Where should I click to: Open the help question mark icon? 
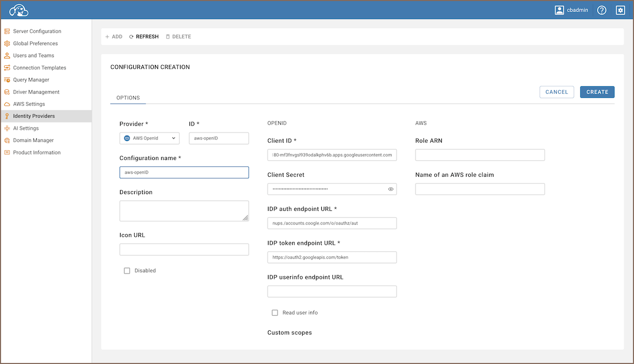pos(601,10)
